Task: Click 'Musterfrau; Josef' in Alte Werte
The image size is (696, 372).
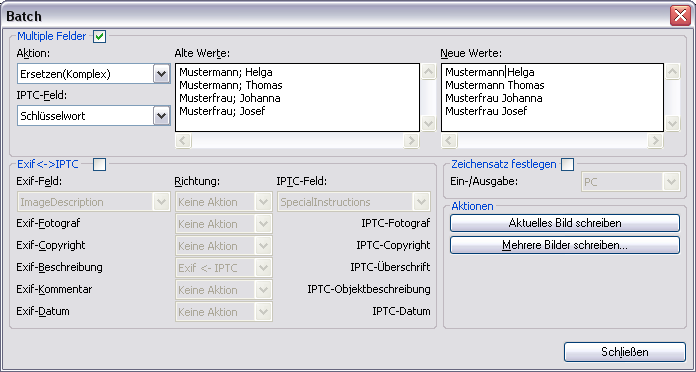Action: point(222,111)
